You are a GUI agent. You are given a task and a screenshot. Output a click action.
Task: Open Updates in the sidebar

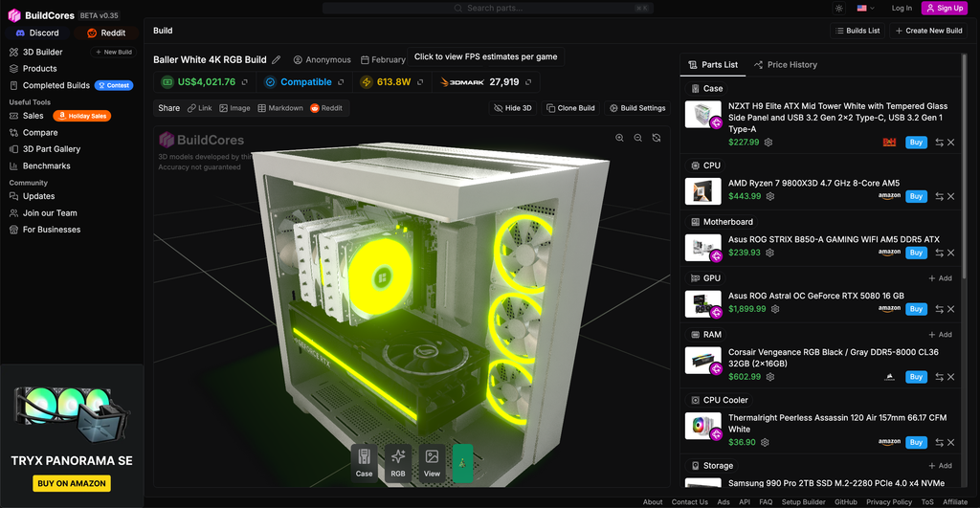click(x=38, y=196)
